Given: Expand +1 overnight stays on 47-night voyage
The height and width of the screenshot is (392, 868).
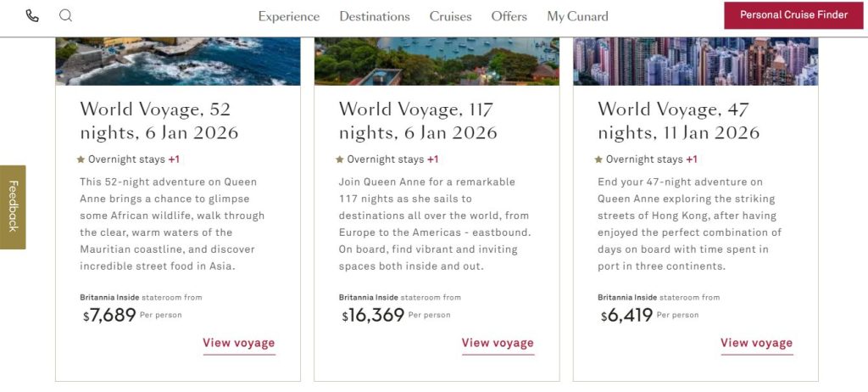Looking at the screenshot, I should click(692, 160).
